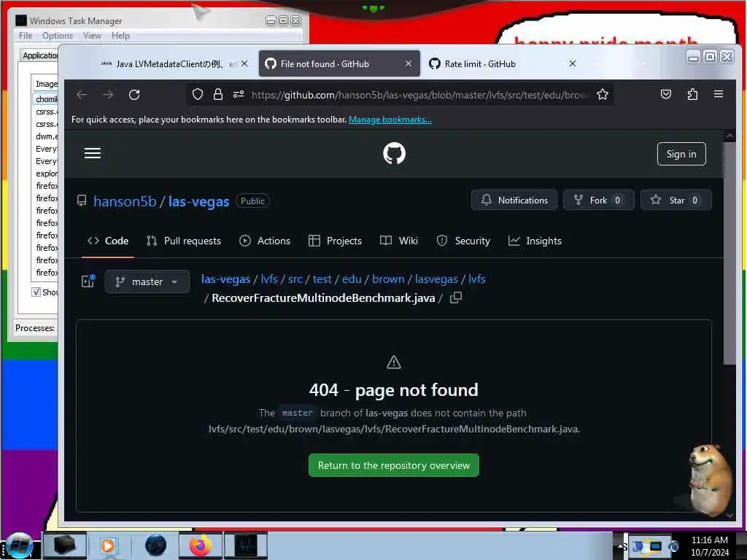This screenshot has height=560, width=747.
Task: Click the Windows Start orb
Action: coord(20,545)
